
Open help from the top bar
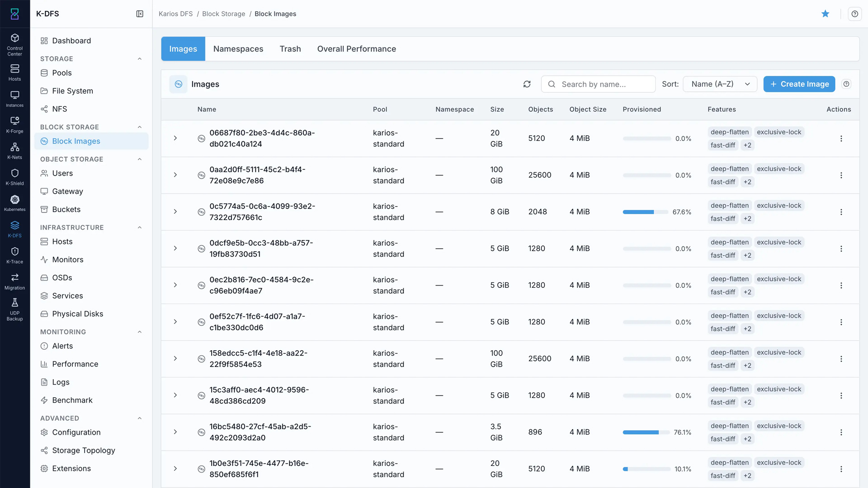[855, 14]
